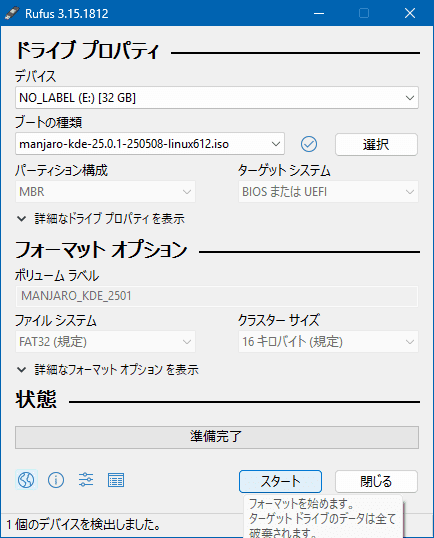
Task: Click the デバイス label
Action: (35, 76)
